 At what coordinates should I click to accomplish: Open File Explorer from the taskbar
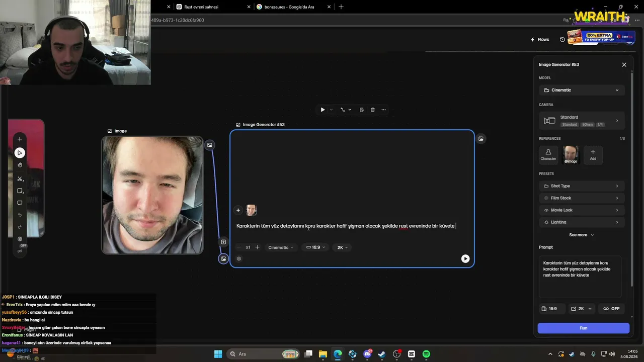pyautogui.click(x=323, y=354)
